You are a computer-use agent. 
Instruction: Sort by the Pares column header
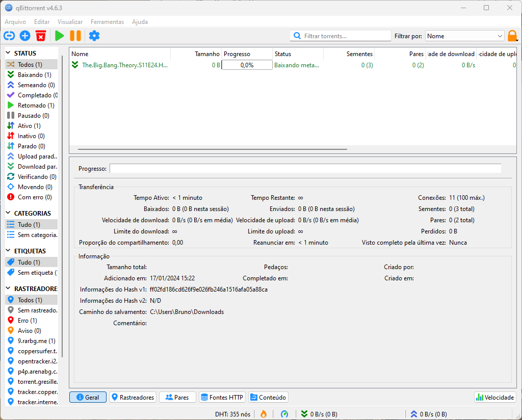coord(400,54)
